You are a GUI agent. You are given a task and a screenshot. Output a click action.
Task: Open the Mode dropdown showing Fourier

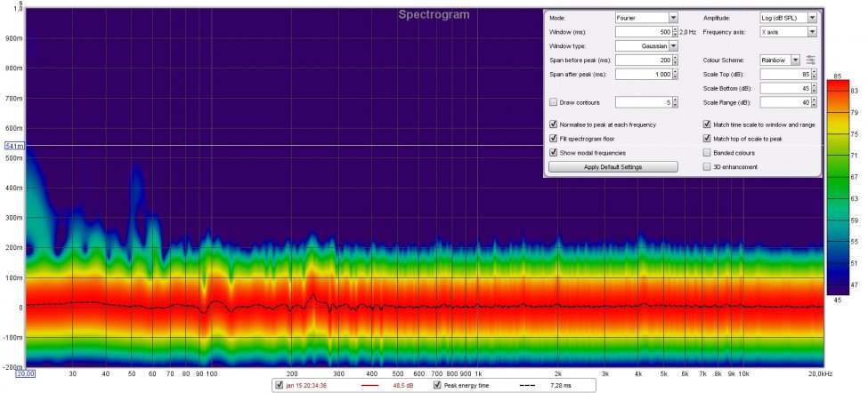click(x=646, y=18)
